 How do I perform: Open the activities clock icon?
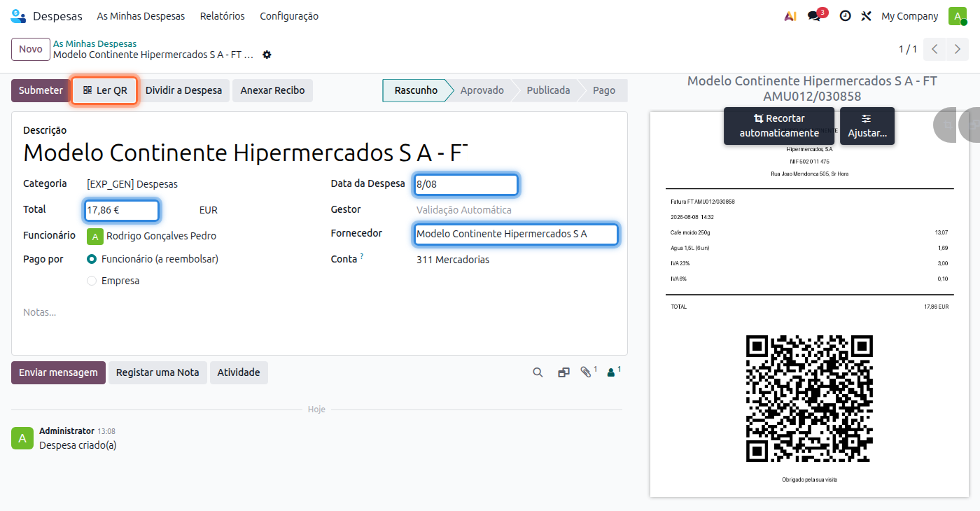click(x=845, y=16)
